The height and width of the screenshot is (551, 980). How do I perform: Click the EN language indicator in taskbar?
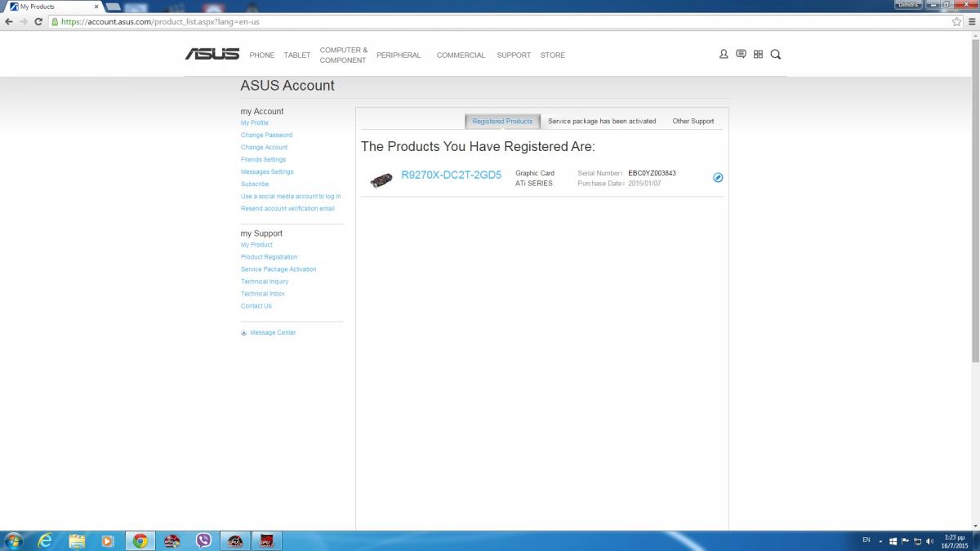coord(866,540)
